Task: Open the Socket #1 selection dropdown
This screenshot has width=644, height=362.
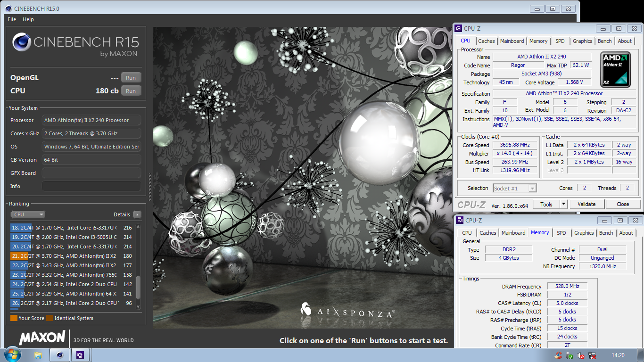Action: [514, 188]
